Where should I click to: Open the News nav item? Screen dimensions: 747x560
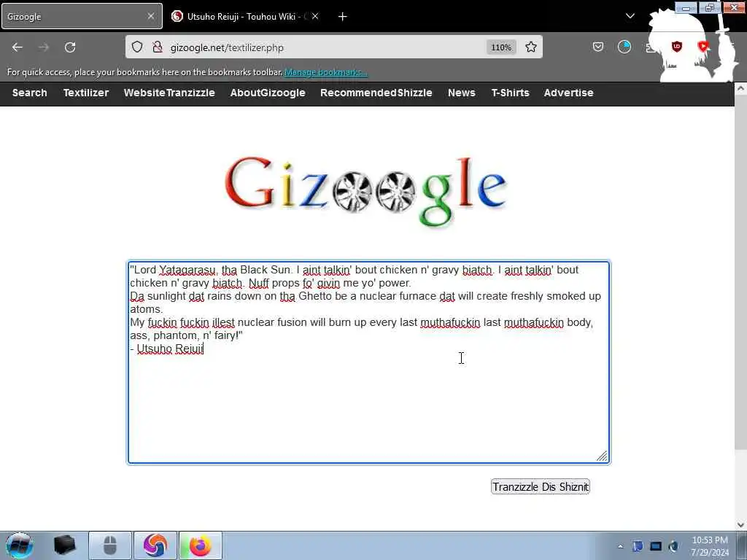(461, 93)
